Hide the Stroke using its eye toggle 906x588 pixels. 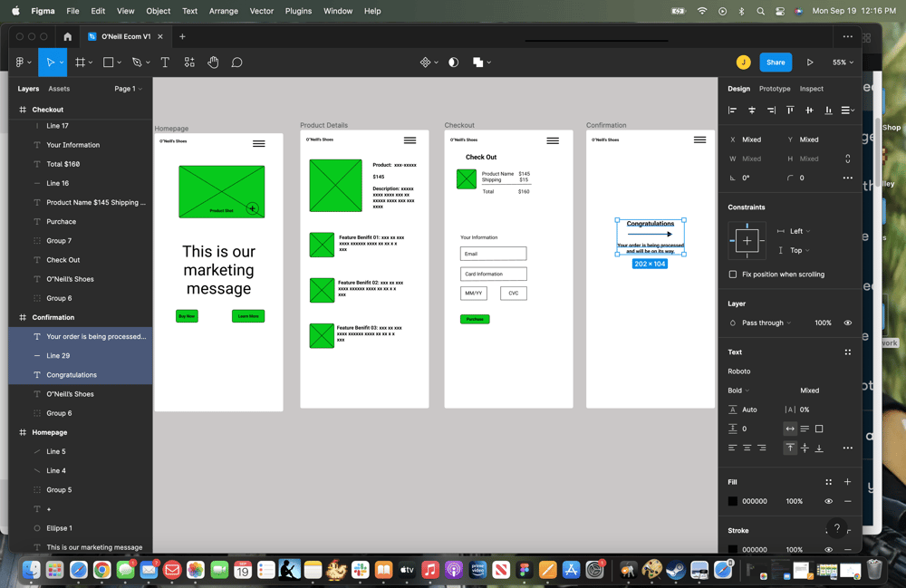click(827, 549)
